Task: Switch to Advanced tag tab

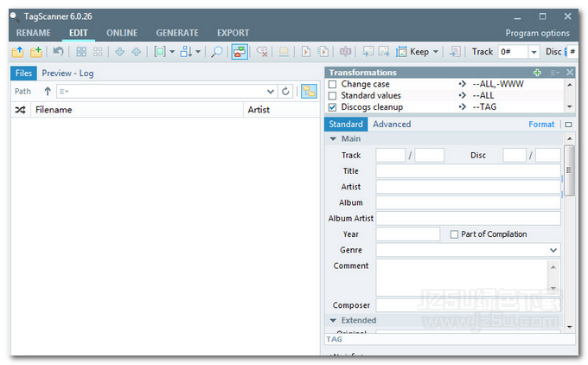Action: 392,125
